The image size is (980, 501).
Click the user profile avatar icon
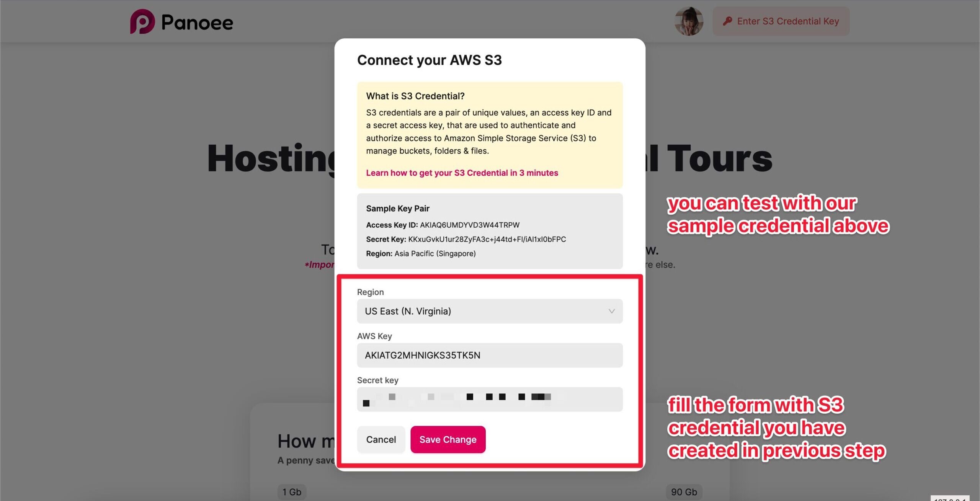coord(689,21)
